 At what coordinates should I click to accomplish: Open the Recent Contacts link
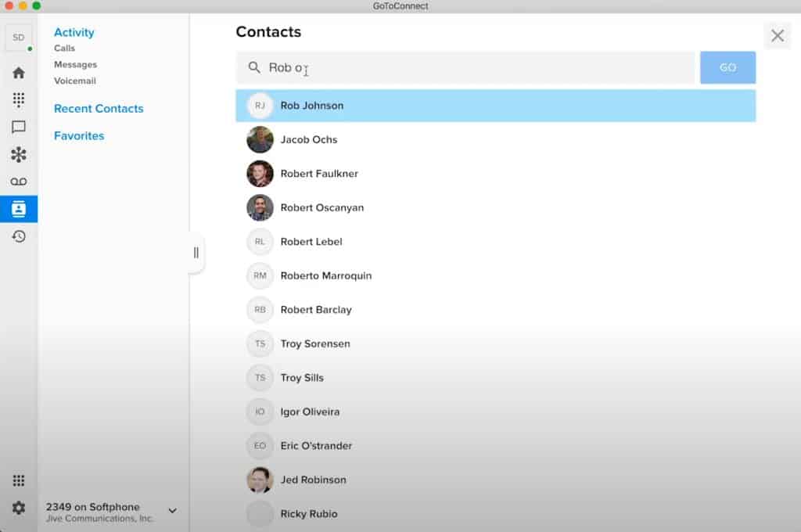tap(99, 108)
